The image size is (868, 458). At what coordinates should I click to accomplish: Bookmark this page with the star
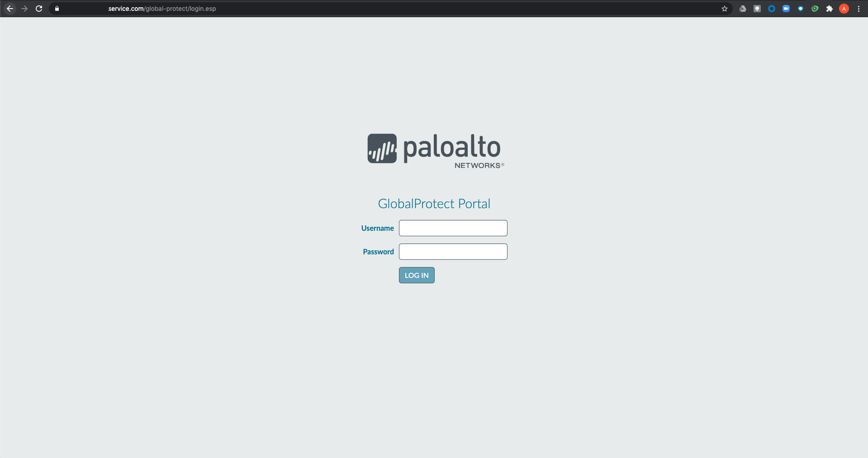tap(725, 9)
